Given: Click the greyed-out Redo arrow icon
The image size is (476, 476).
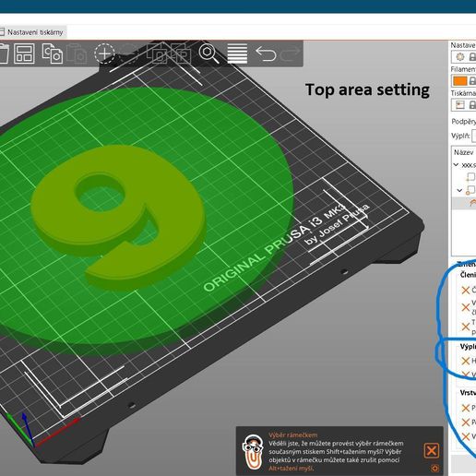Looking at the screenshot, I should click(x=290, y=54).
